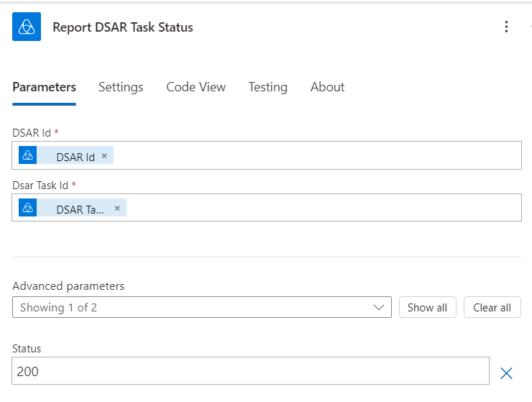
Task: Open the Settings tab
Action: (x=121, y=87)
